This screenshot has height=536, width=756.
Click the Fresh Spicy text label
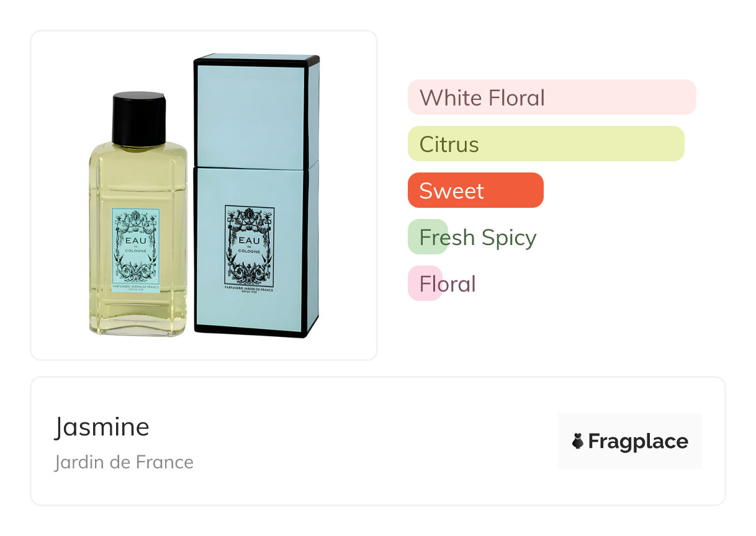click(x=477, y=237)
